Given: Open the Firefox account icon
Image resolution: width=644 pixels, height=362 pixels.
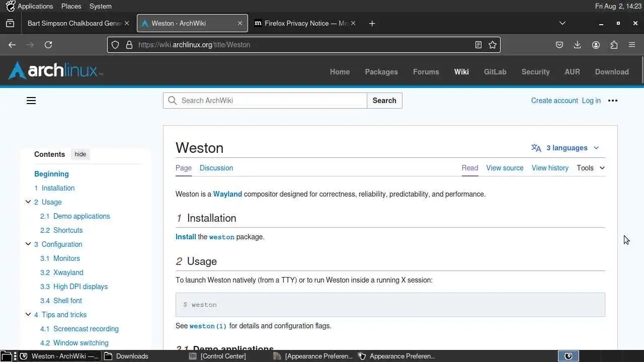Looking at the screenshot, I should click(x=596, y=45).
